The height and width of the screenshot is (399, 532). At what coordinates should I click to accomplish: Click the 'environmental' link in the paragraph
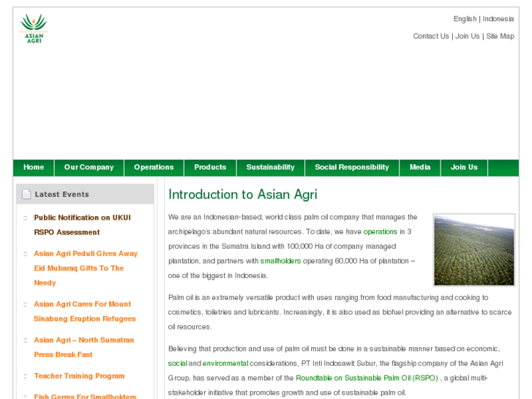pos(225,363)
